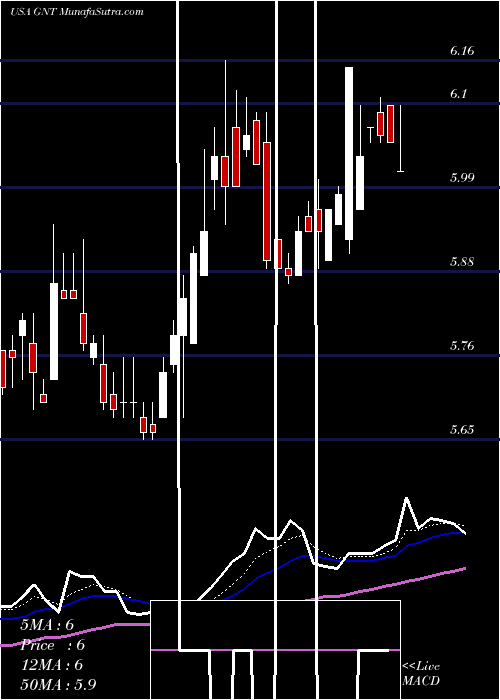This screenshot has height=700, width=500.
Task: Click the 5.65 price axis label
Action: tap(462, 430)
